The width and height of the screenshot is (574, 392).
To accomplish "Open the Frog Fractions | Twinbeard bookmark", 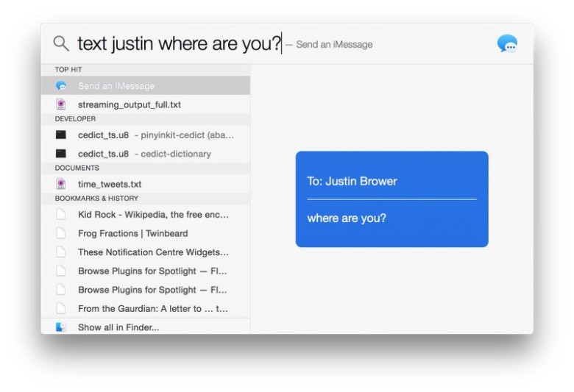I will coord(132,233).
